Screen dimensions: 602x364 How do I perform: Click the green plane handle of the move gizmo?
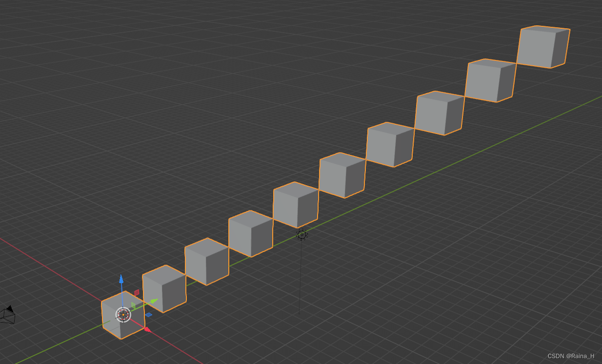coord(133,306)
